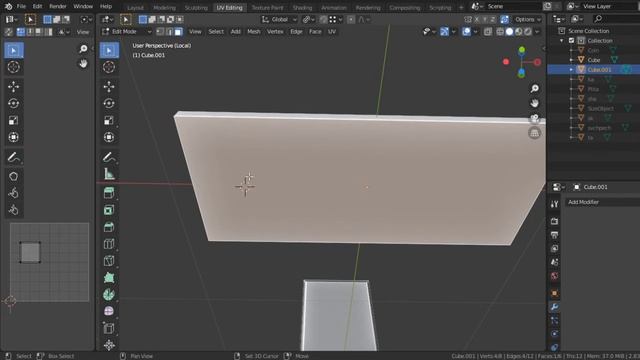Select the Bevel tool
The width and height of the screenshot is (640, 360).
[x=109, y=227]
